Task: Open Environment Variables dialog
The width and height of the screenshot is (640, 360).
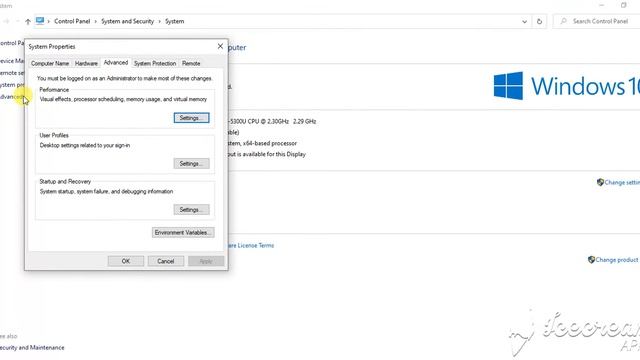Action: pos(183,233)
